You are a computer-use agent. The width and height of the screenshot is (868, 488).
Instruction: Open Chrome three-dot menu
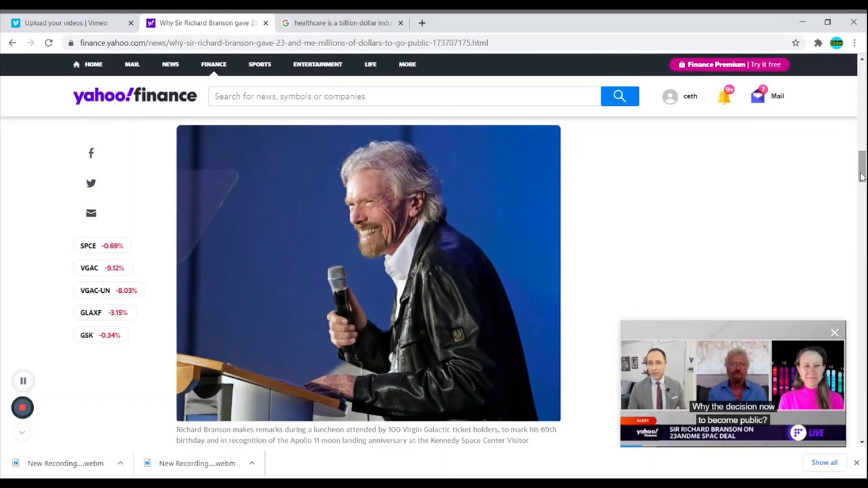(x=854, y=43)
